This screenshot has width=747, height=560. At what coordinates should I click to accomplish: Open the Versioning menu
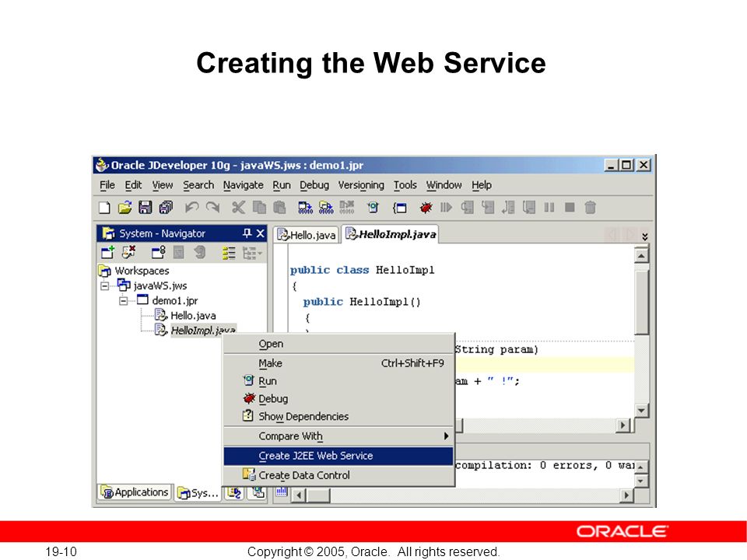[x=361, y=185]
